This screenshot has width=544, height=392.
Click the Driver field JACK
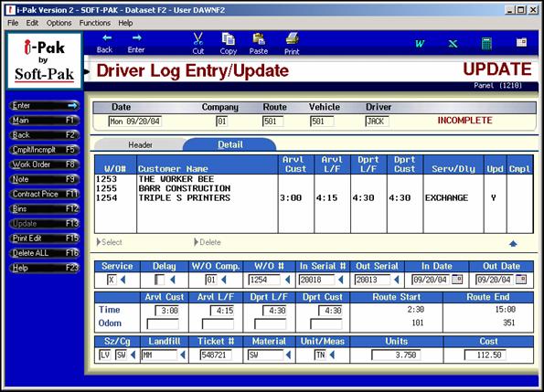[377, 122]
